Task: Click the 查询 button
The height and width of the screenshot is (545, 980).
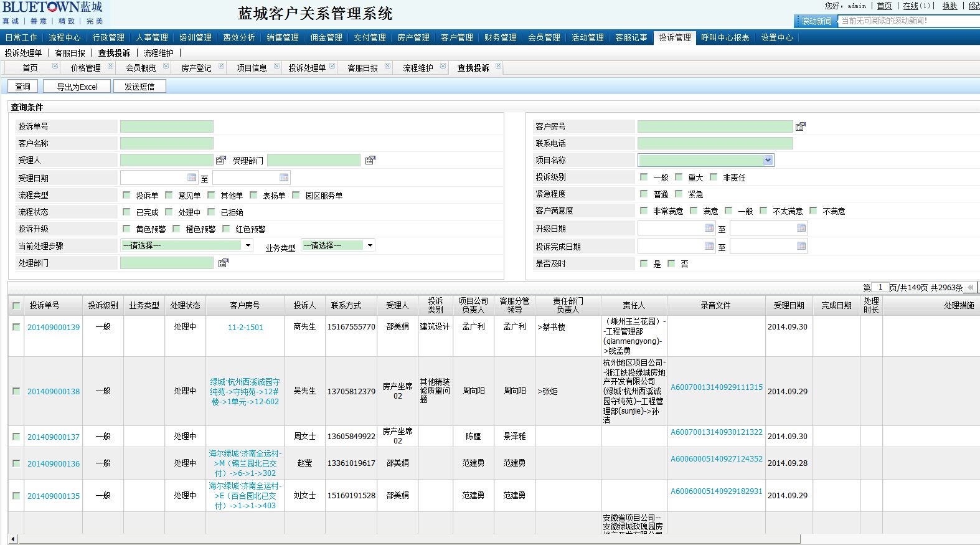Action: pyautogui.click(x=23, y=87)
